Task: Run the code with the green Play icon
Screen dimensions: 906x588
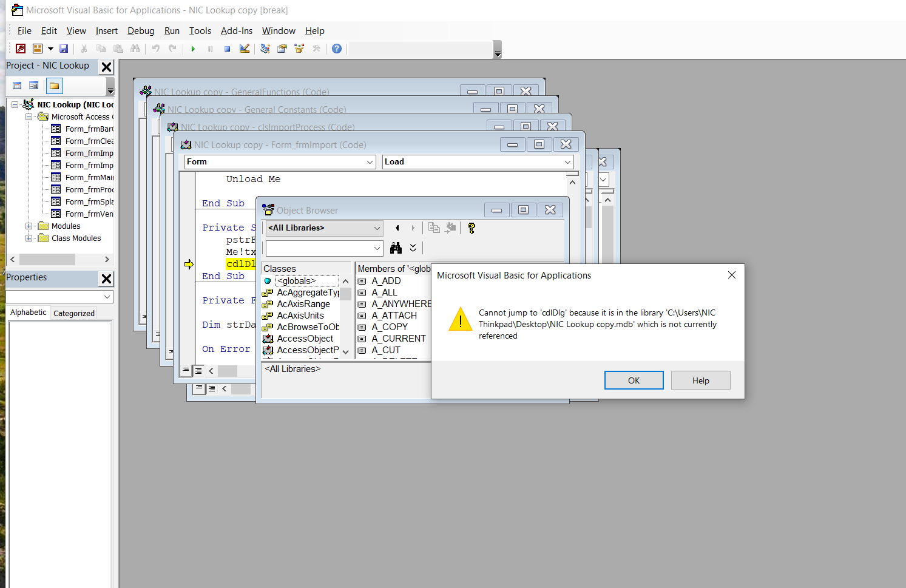Action: (x=193, y=49)
